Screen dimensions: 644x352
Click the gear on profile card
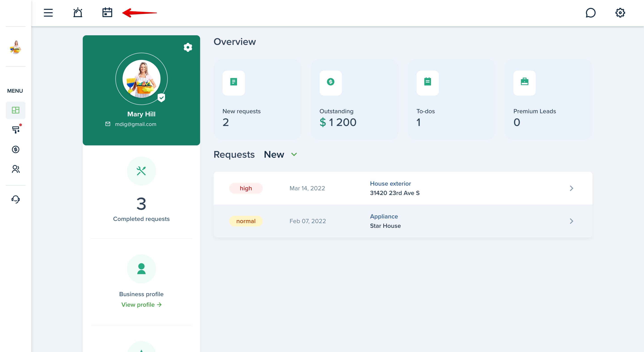[188, 47]
